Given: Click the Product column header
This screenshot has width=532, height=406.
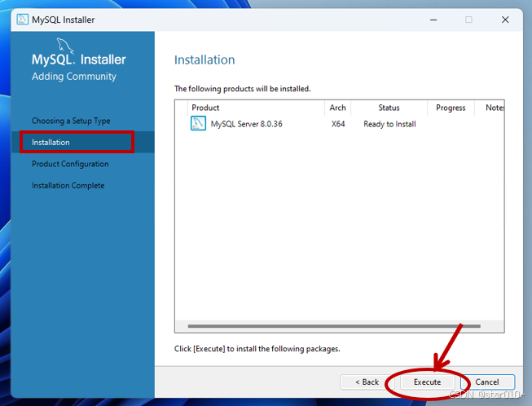Looking at the screenshot, I should 256,108.
